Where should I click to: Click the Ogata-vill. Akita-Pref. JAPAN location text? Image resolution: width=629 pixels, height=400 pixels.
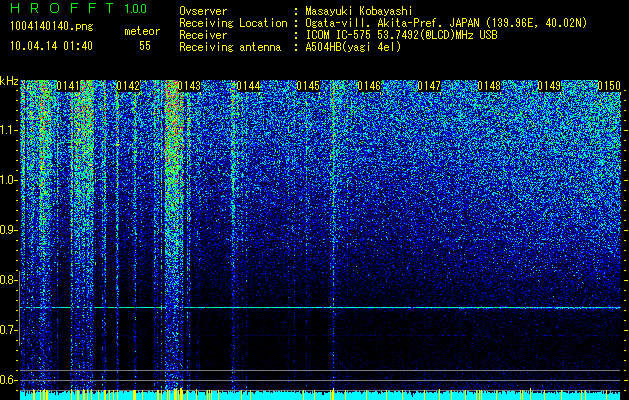(446, 23)
